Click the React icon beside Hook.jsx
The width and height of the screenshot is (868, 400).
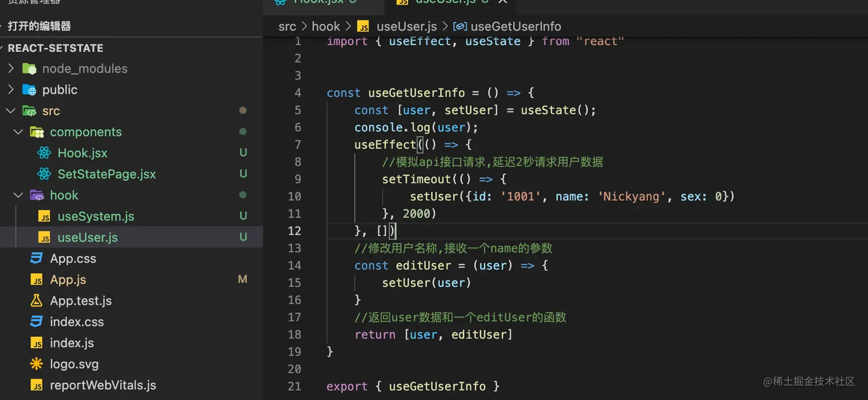coord(44,153)
